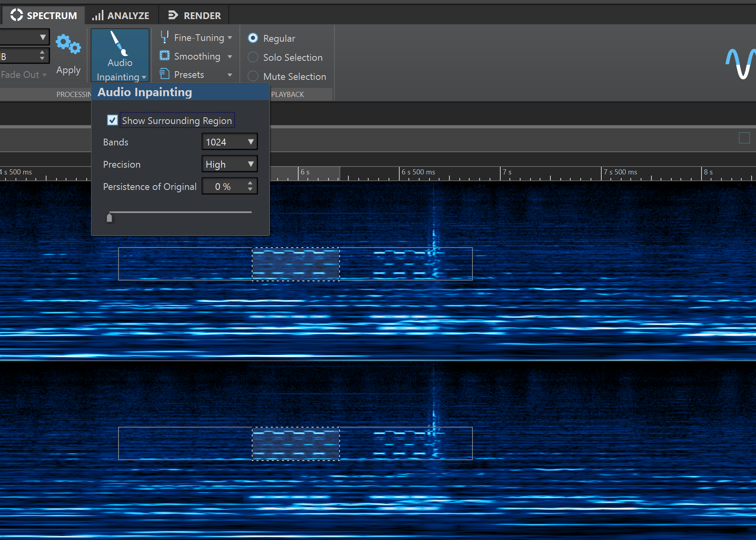Click the Persistence of Original slider handle

click(x=109, y=217)
